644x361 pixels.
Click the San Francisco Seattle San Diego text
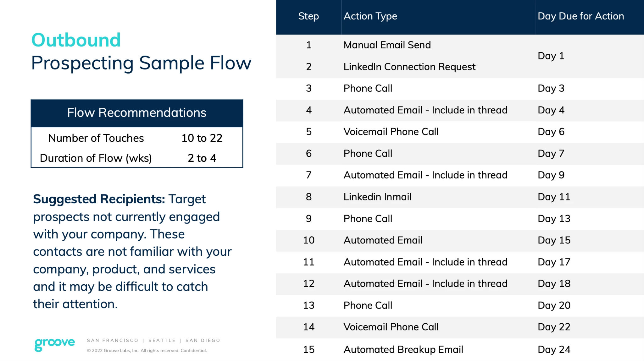coord(153,341)
